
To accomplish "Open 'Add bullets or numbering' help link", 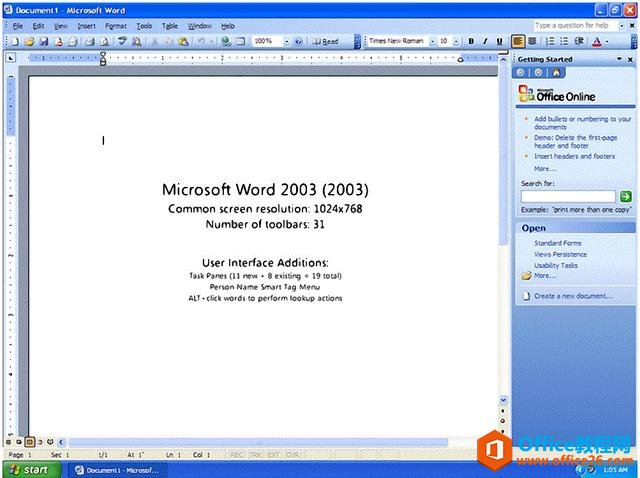I will (x=582, y=123).
